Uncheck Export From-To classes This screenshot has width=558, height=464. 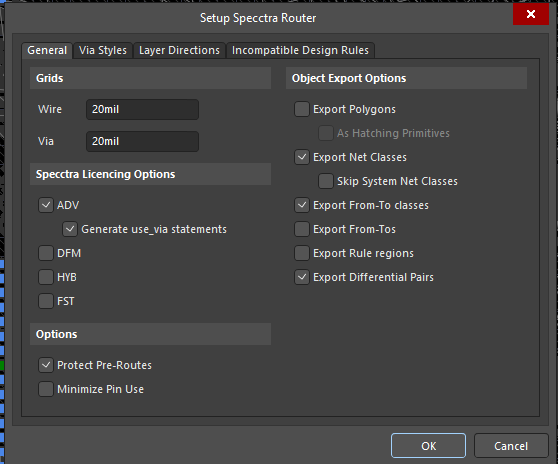tap(302, 205)
